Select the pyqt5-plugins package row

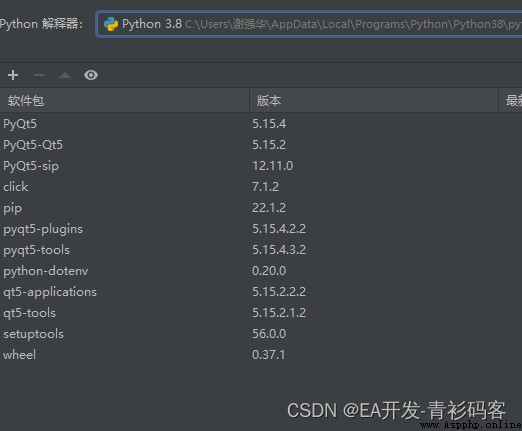point(261,229)
